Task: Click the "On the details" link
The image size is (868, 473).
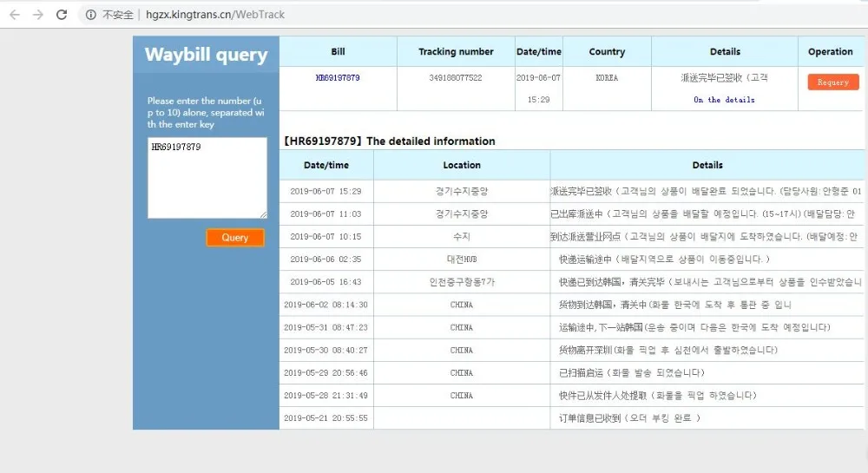Action: pos(724,100)
